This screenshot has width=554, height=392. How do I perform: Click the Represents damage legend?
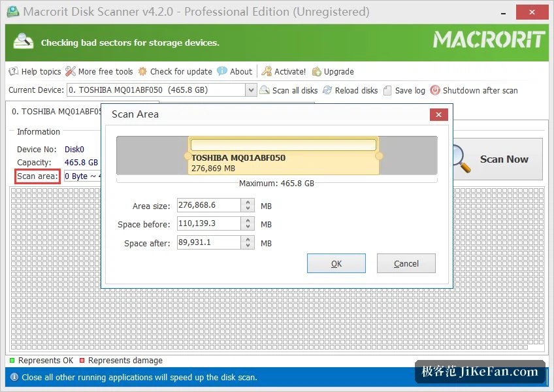(122, 361)
